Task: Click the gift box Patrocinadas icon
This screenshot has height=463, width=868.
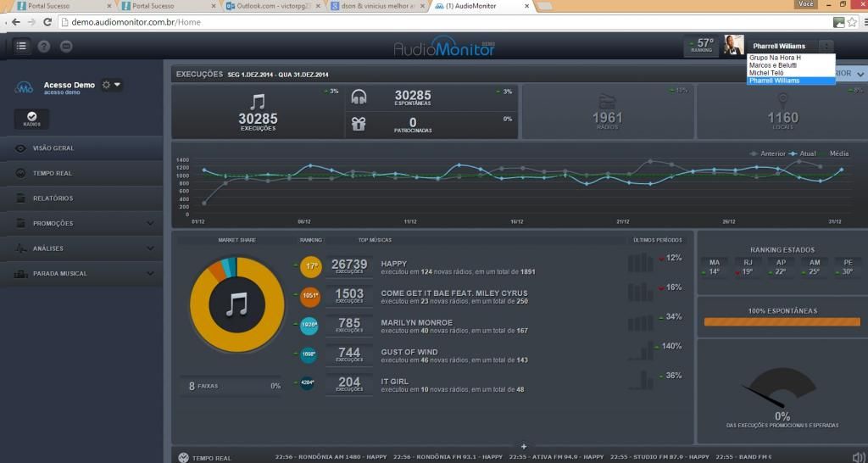Action: click(x=359, y=124)
